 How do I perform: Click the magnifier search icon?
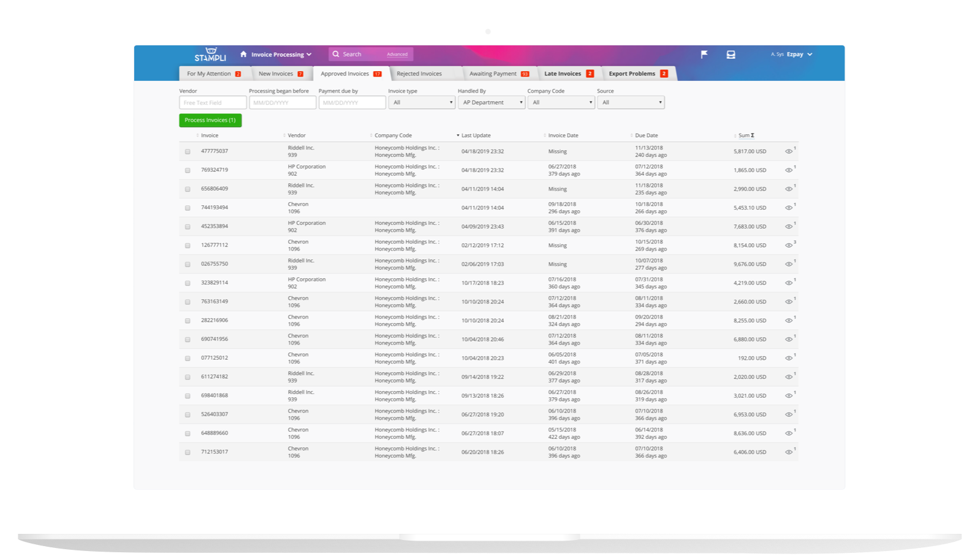pos(336,54)
